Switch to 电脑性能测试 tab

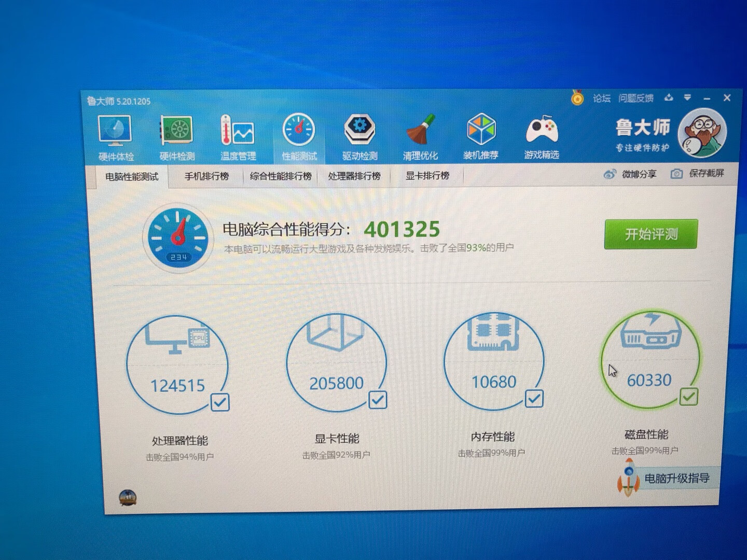pos(132,177)
